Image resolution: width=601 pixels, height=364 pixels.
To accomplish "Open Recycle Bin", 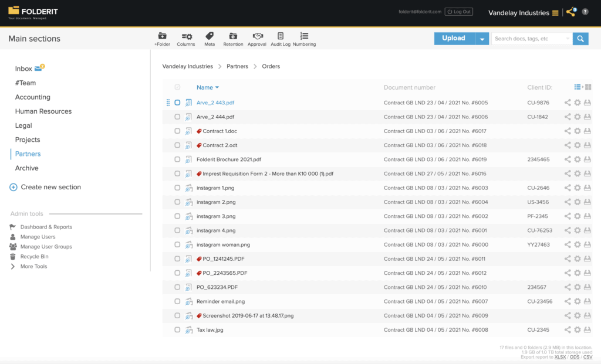I will coord(34,257).
